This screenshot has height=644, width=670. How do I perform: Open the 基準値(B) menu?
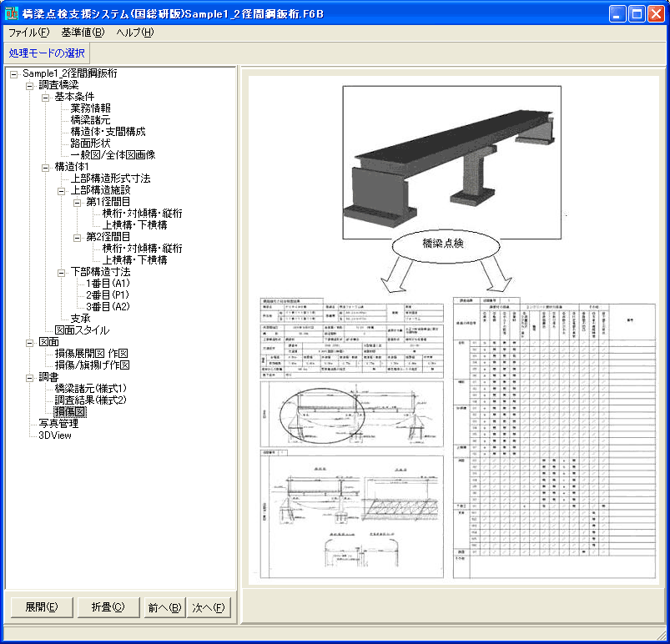coord(83,33)
